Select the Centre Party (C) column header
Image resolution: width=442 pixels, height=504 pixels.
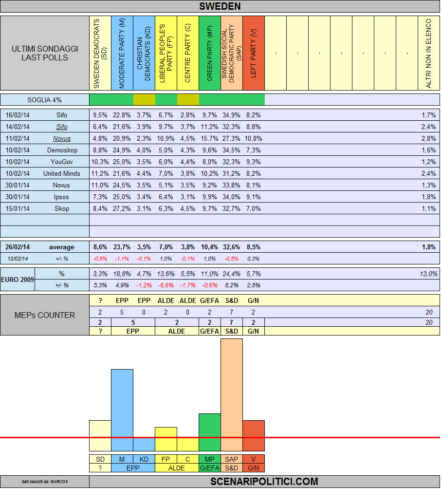pos(187,53)
